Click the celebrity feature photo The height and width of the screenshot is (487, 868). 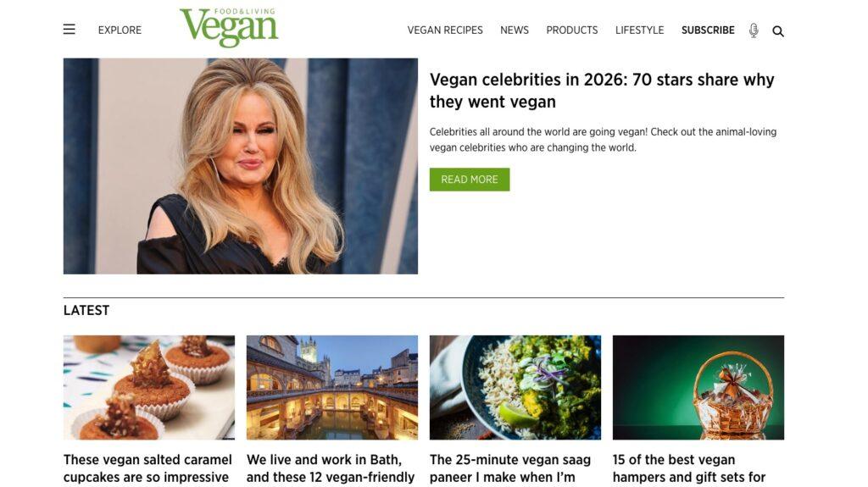[x=240, y=166]
